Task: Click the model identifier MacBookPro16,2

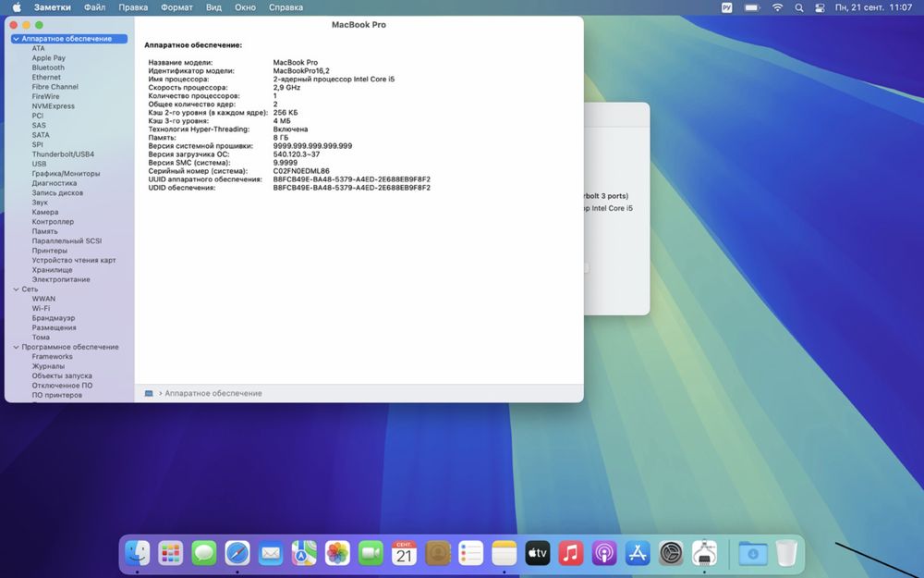Action: coord(301,71)
